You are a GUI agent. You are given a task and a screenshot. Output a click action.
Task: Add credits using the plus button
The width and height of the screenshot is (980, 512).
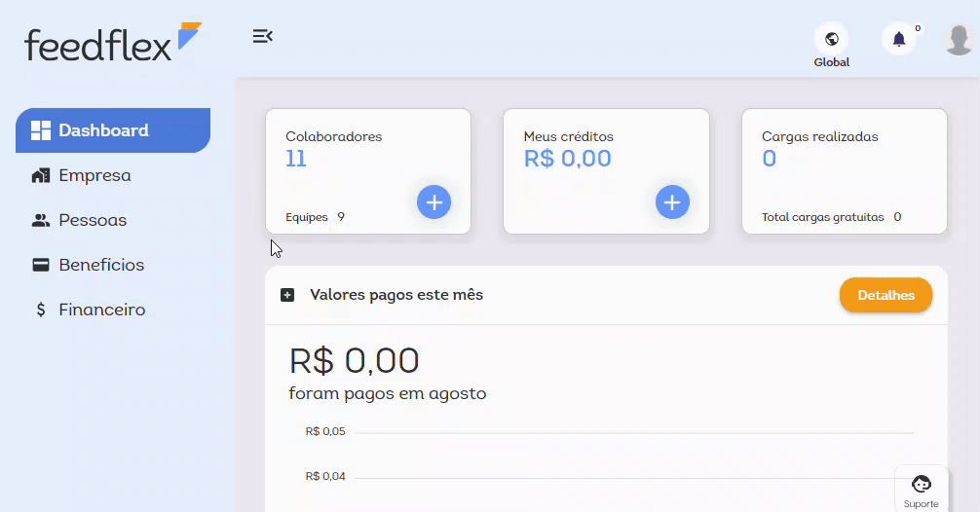(x=672, y=202)
